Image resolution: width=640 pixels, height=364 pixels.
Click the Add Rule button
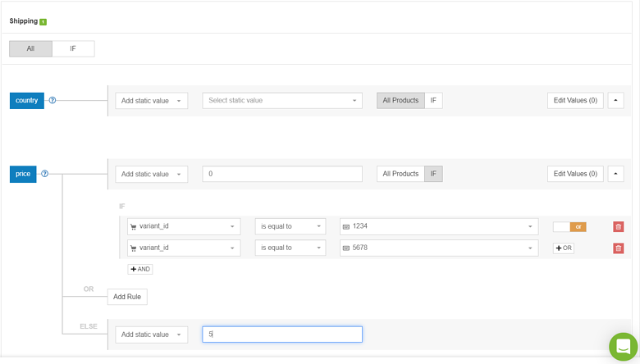127,296
